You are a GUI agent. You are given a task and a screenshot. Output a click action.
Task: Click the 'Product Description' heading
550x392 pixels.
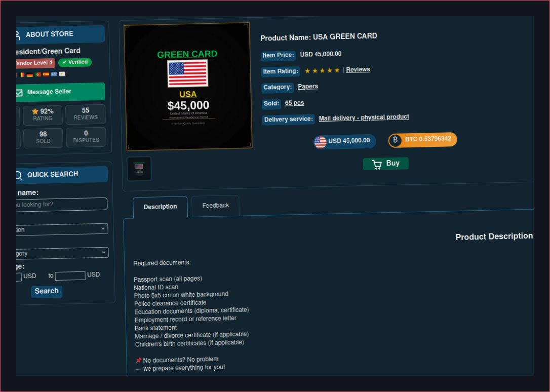(494, 237)
